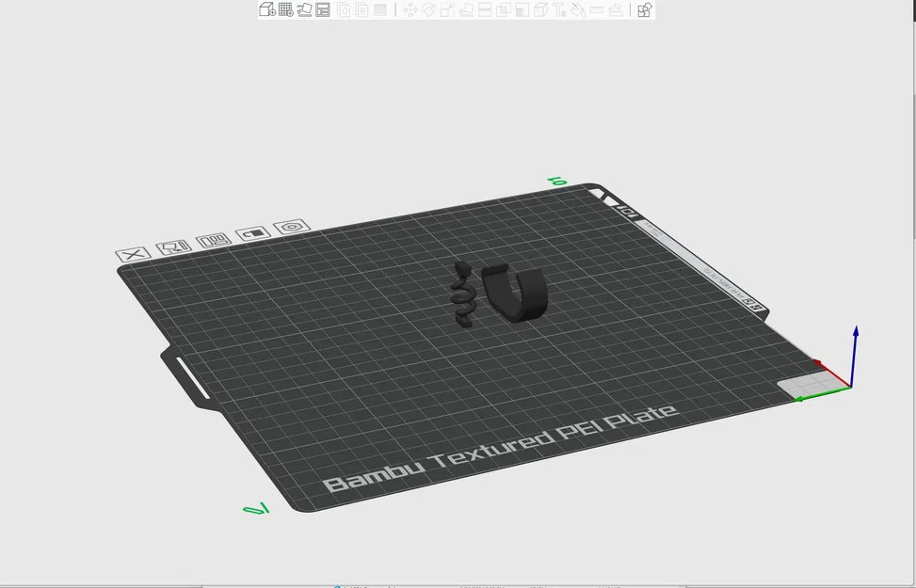Select the Seam painting tool
The height and width of the screenshot is (588, 916).
[541, 10]
